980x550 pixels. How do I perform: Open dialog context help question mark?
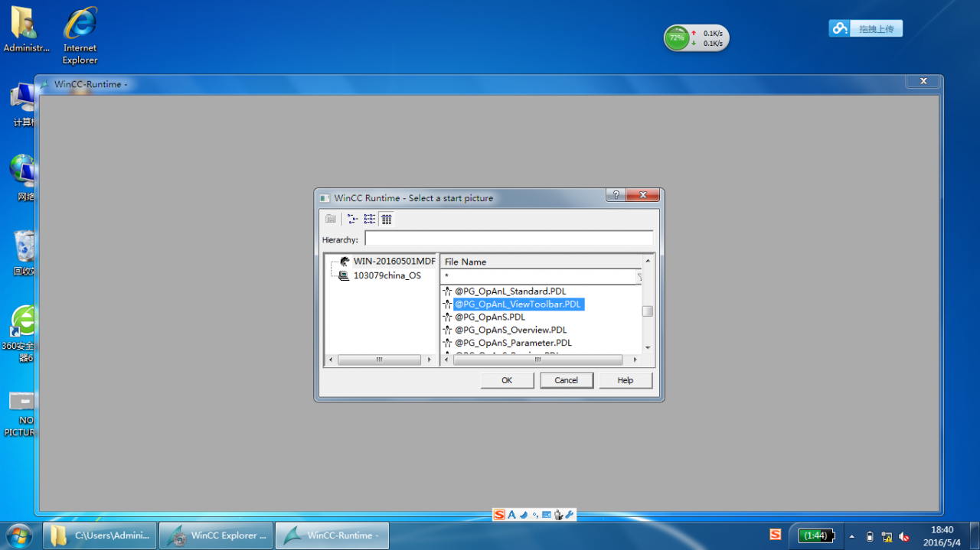pos(616,195)
